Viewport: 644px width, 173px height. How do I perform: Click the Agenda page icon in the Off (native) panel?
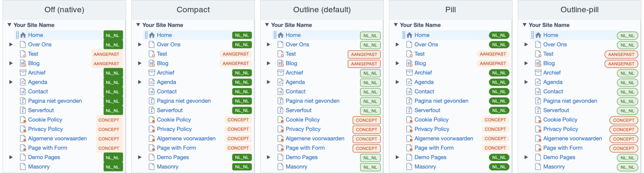tap(23, 82)
